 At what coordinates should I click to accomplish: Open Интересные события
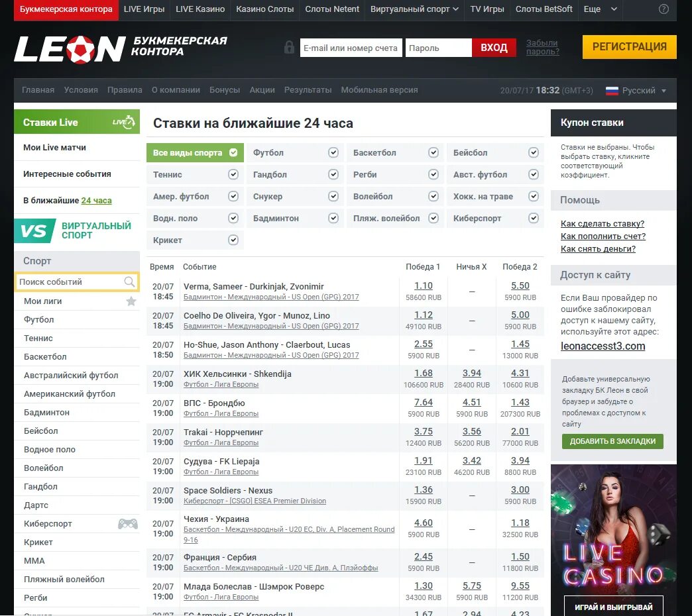pyautogui.click(x=67, y=174)
